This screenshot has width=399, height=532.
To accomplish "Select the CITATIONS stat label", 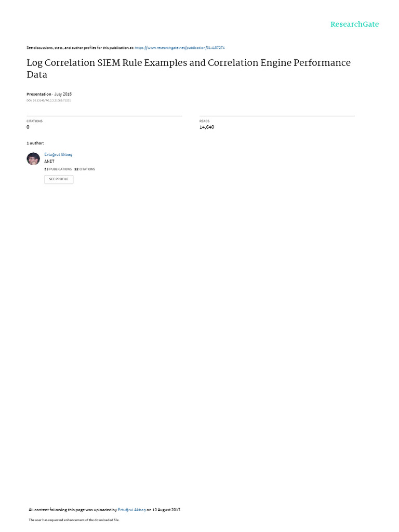I will pyautogui.click(x=35, y=121).
